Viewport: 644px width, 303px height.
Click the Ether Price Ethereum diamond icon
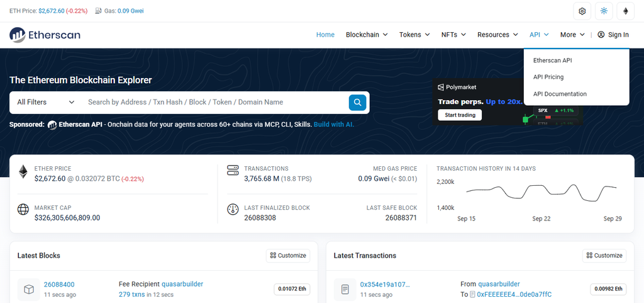[x=23, y=172]
